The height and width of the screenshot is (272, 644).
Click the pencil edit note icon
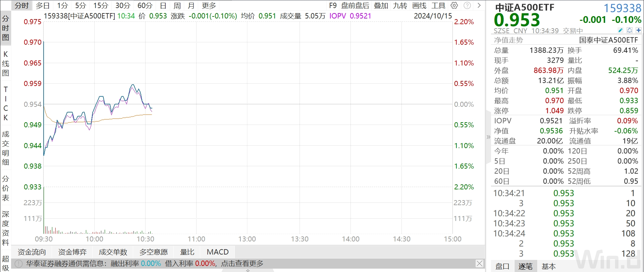click(x=621, y=30)
